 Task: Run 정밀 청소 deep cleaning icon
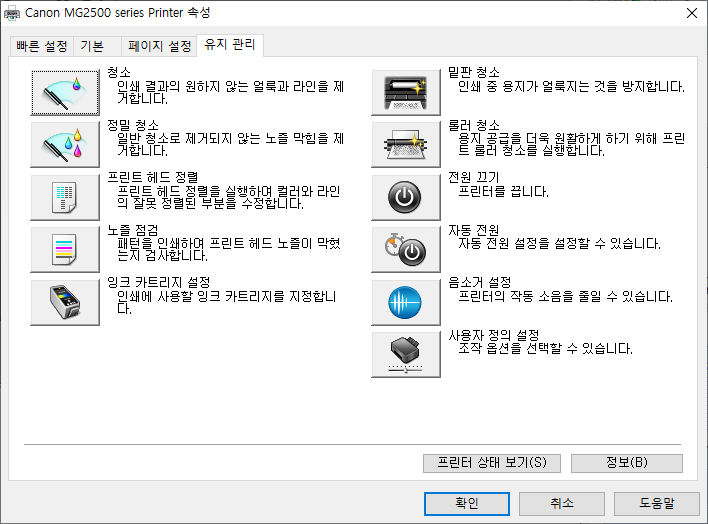pyautogui.click(x=65, y=145)
